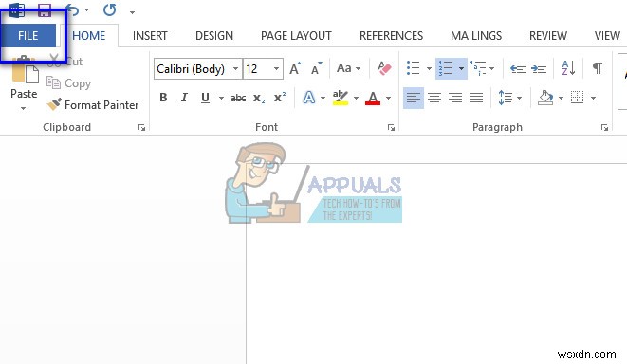Select Align Left
Viewport: 627px width, 364px height.
(414, 98)
